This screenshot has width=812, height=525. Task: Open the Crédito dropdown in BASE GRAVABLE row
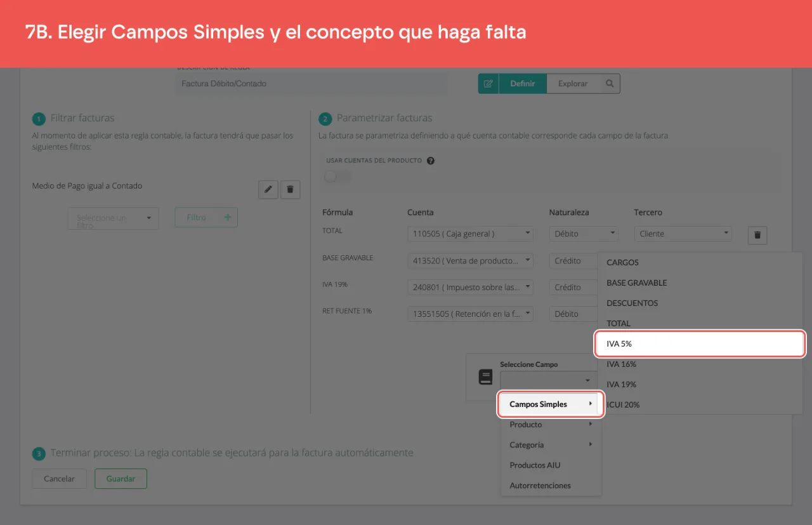click(x=573, y=260)
